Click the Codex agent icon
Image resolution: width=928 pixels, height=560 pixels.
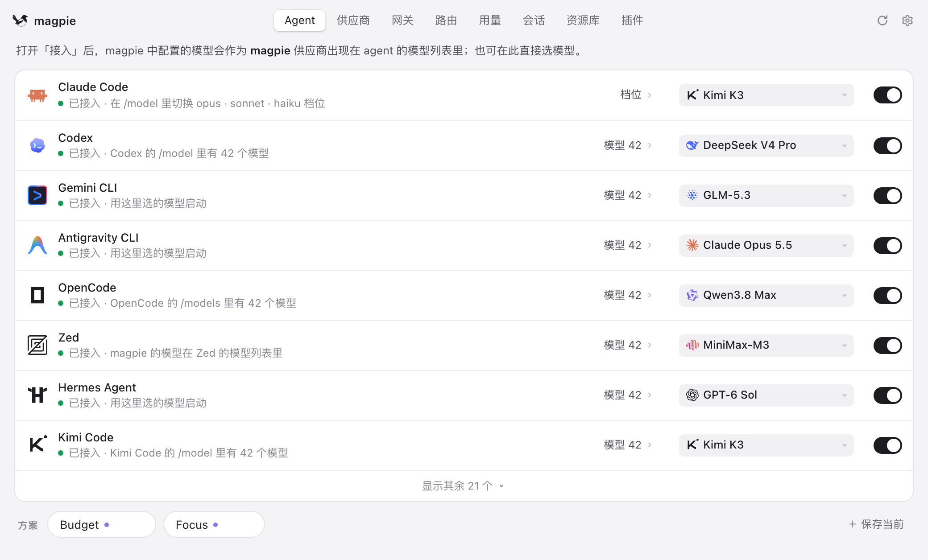[x=37, y=145]
